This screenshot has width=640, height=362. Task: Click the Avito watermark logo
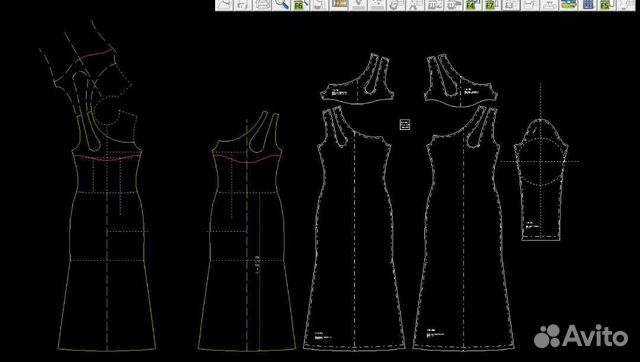(581, 336)
